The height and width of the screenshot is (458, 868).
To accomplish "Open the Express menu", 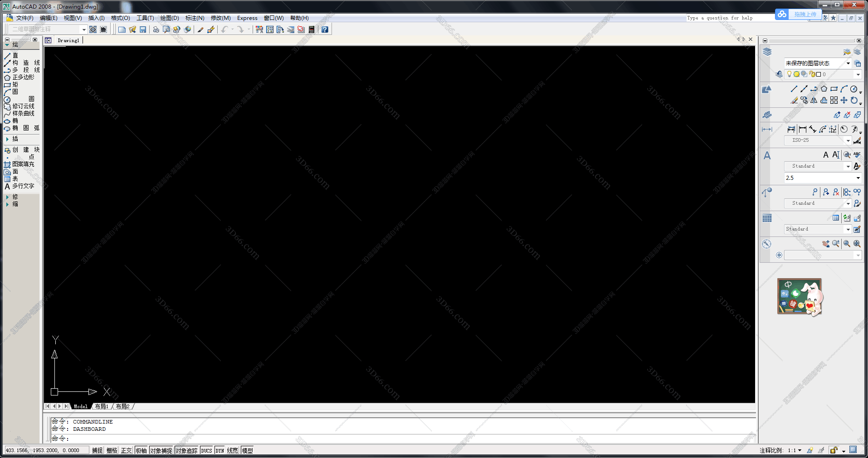I will click(x=247, y=18).
